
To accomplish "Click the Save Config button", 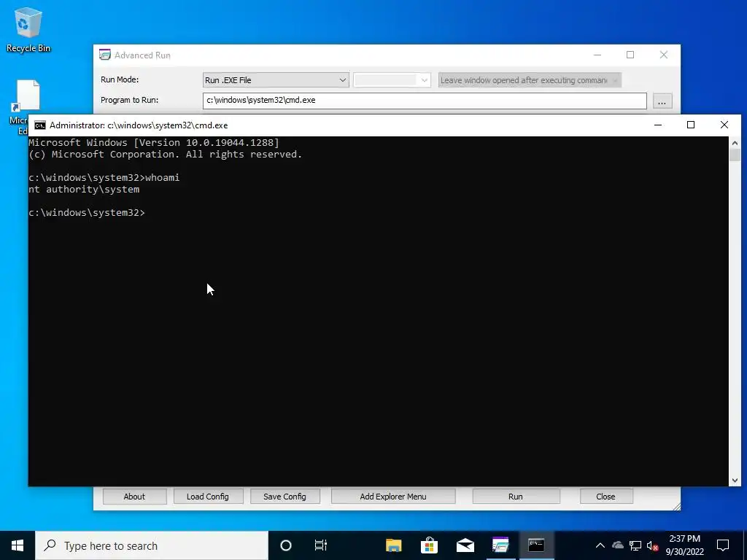I will (x=285, y=496).
